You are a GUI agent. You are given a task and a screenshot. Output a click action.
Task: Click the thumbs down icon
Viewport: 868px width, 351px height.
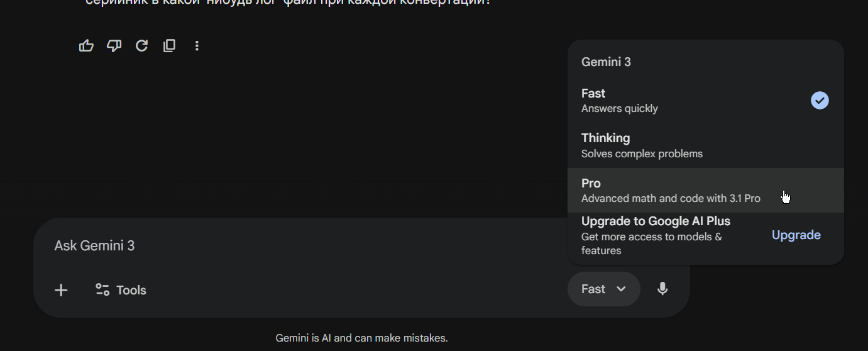114,46
